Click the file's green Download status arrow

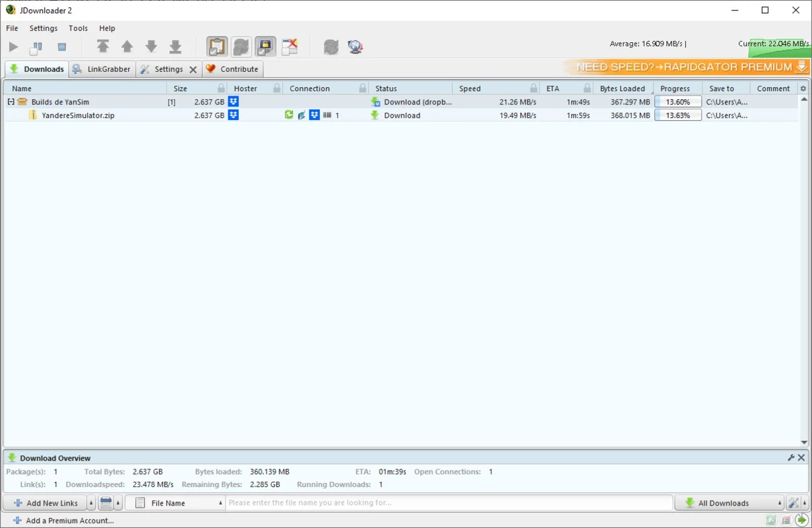[375, 115]
